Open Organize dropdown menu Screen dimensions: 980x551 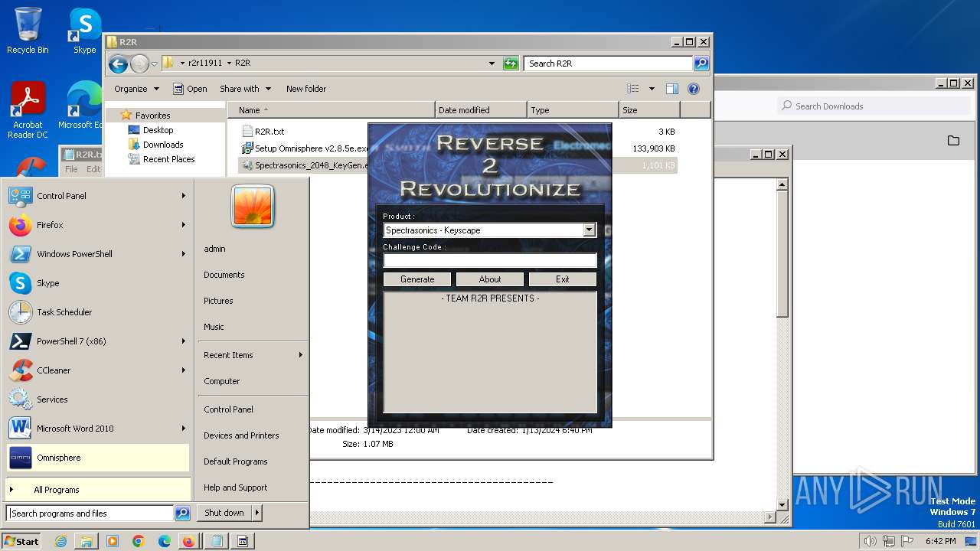point(136,89)
